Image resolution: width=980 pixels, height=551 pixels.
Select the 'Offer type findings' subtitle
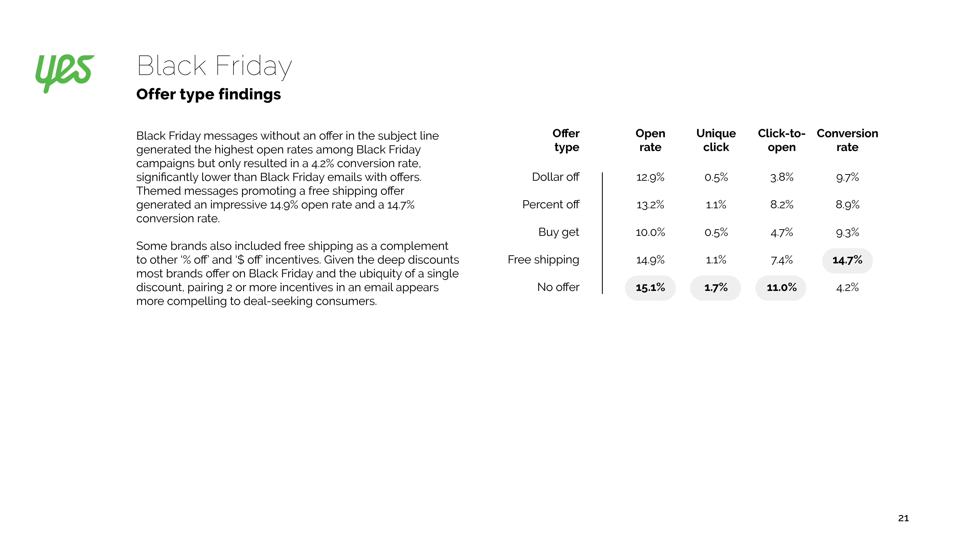coord(209,94)
